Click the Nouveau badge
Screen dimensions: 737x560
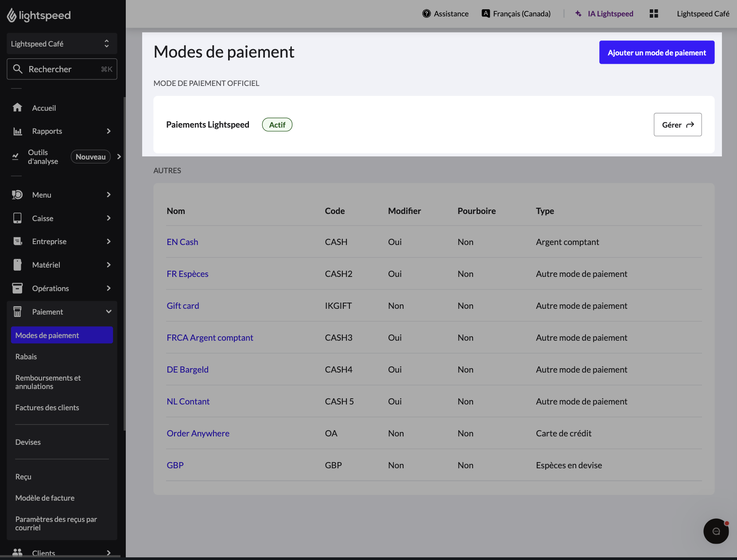pyautogui.click(x=90, y=156)
